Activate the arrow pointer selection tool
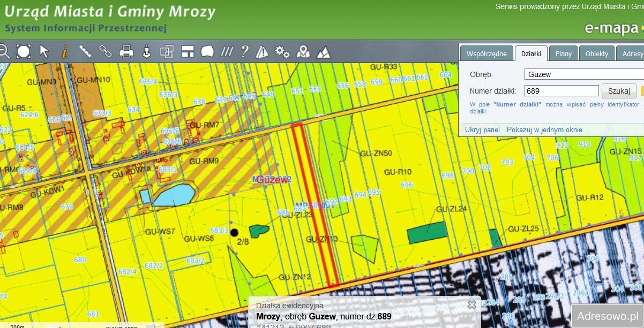 point(44,51)
